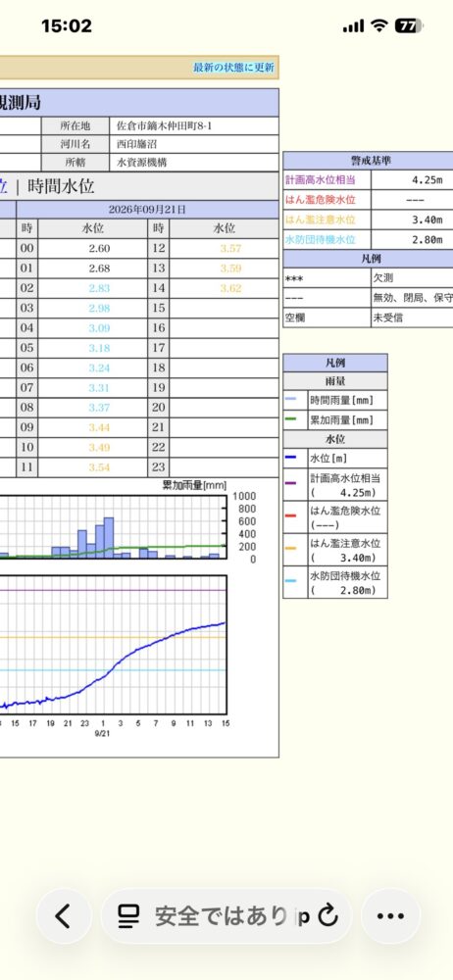453x980 pixels.
Task: Tap the 4.25m threshold value cell
Action: click(413, 180)
